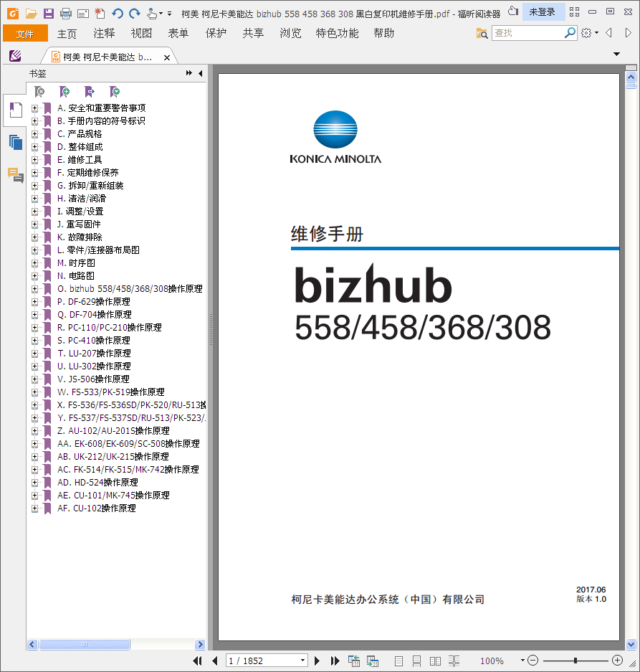Select the hand tool icon in title bar

152,14
